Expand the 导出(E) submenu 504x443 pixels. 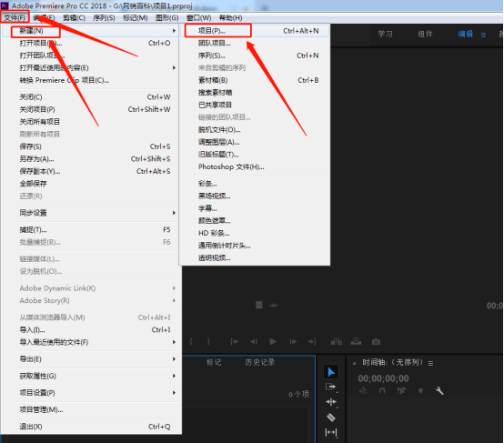[x=90, y=359]
